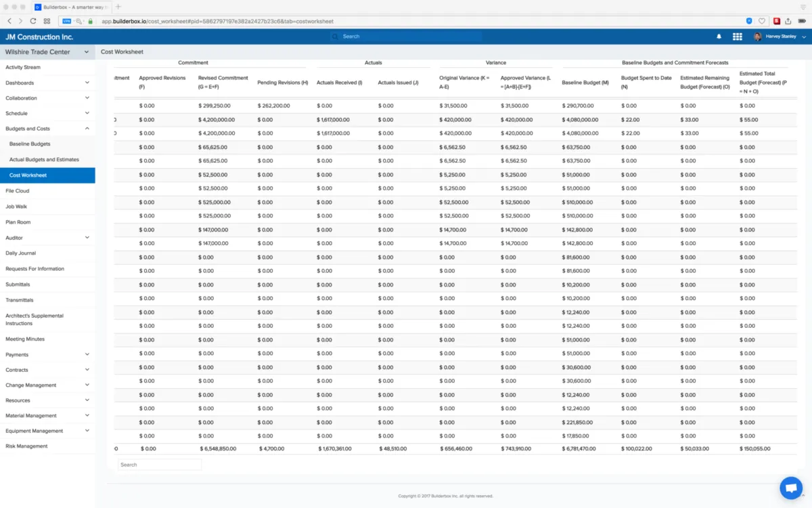Click the blue ad-blocker shield icon

pyautogui.click(x=749, y=21)
